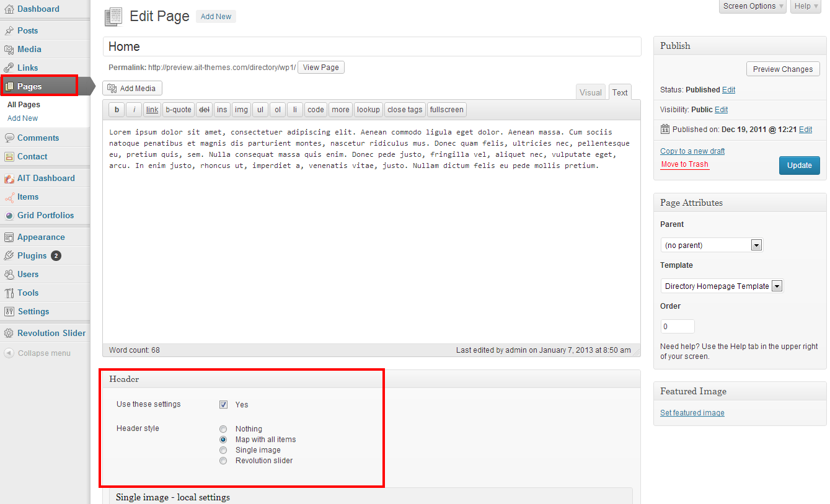Screen dimensions: 830x504
Task: Select the 'Nothing' header style radio
Action: point(223,429)
